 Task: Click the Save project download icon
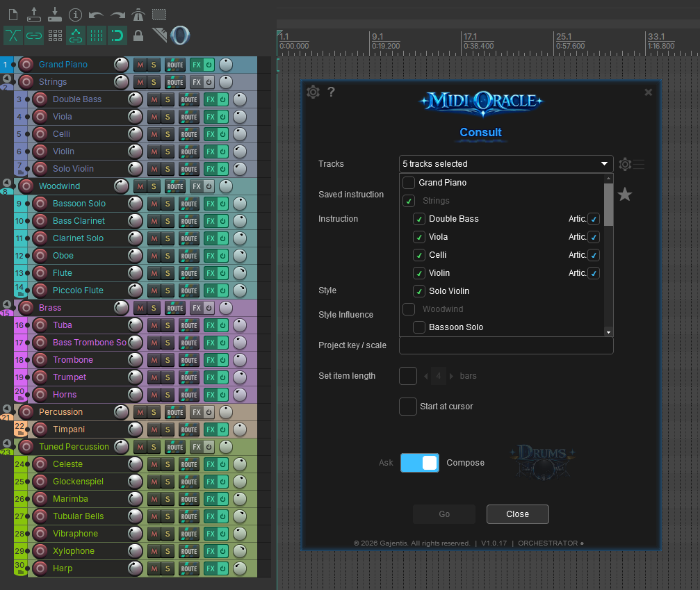tap(54, 15)
